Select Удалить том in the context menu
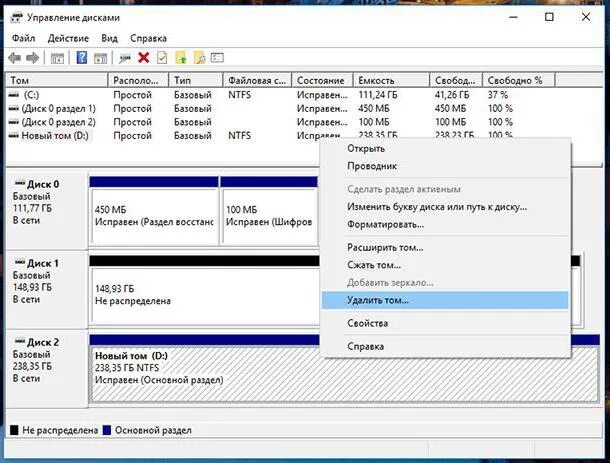The width and height of the screenshot is (610, 463). [445, 300]
